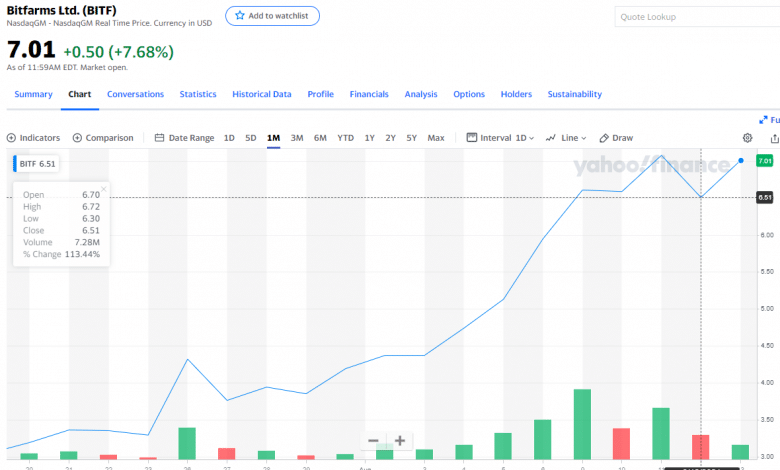
Task: Zoom in chart with plus button
Action: click(x=399, y=441)
